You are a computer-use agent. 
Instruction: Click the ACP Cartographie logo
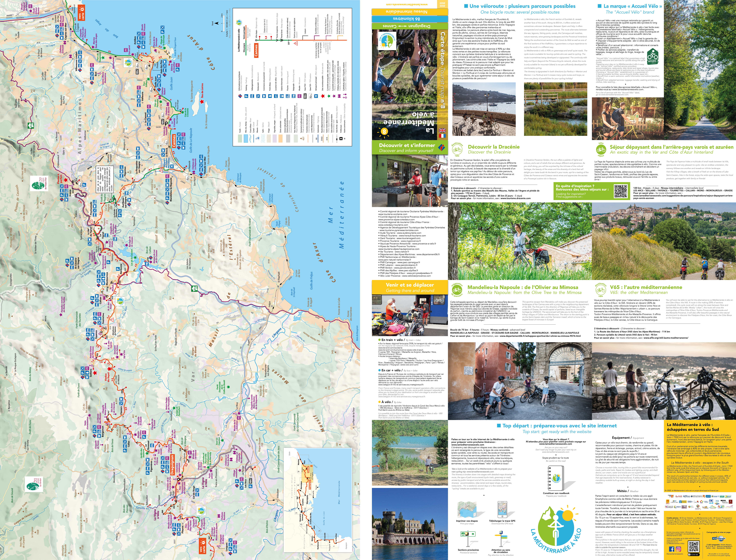pyautogui.click(x=719, y=538)
